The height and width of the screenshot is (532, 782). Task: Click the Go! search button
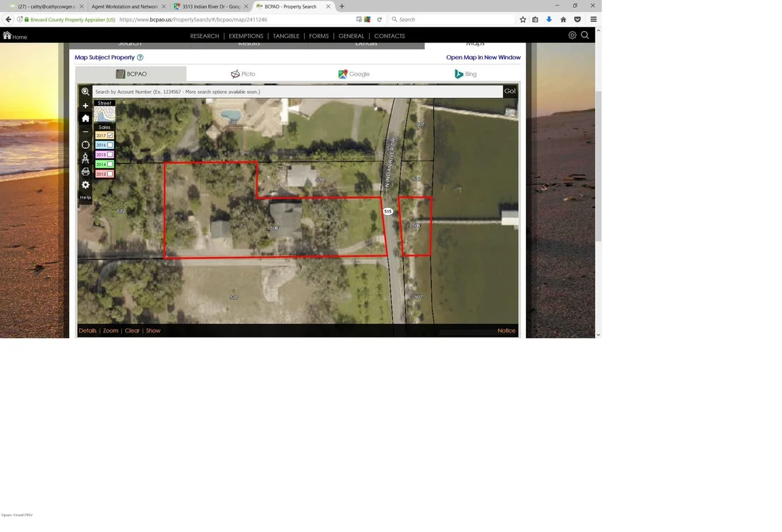[510, 91]
